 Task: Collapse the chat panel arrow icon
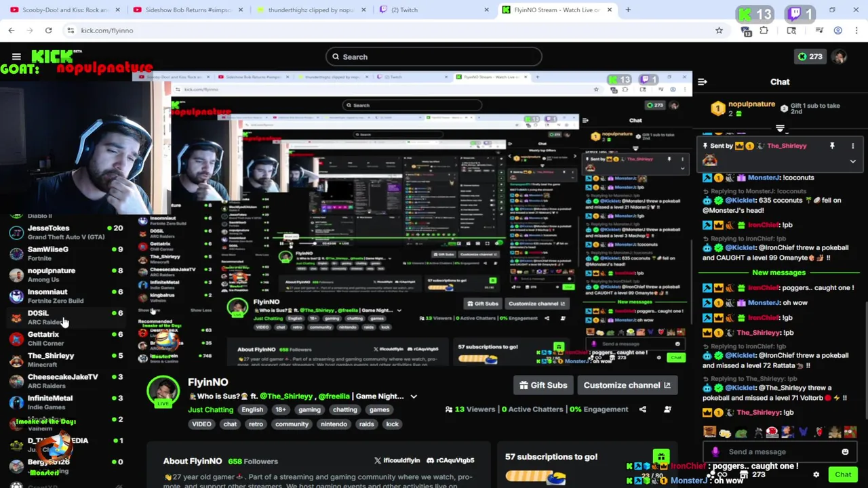click(703, 81)
